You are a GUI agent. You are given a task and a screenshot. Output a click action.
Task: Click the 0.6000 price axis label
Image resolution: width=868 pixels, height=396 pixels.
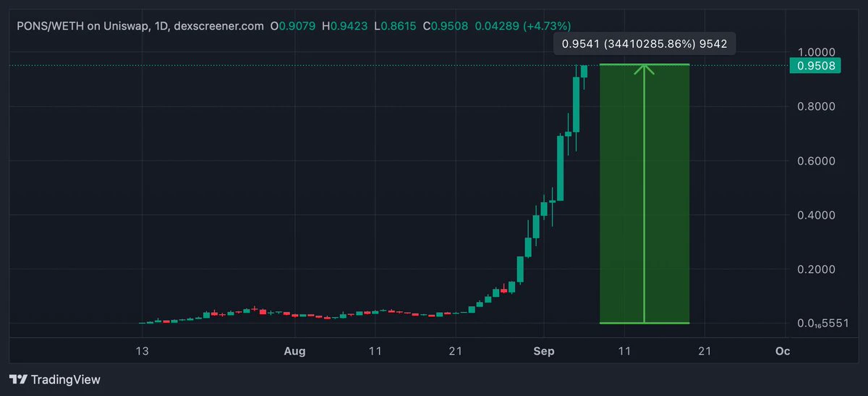[x=817, y=161]
